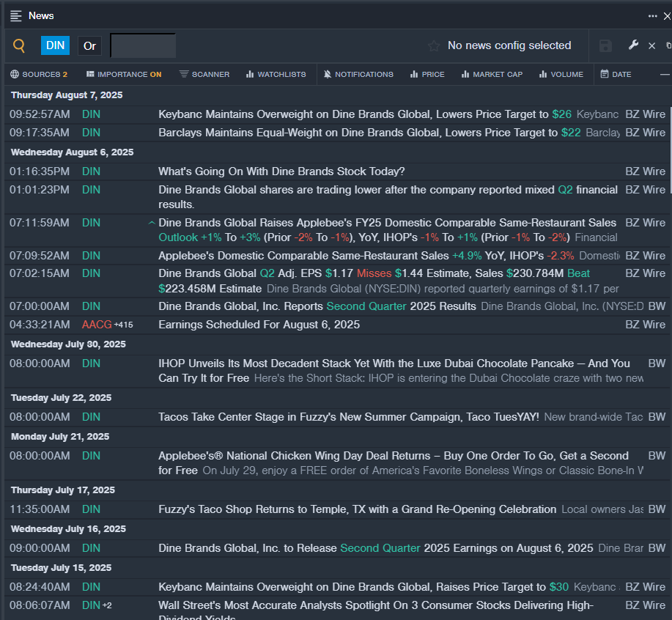
Task: Select the DIN ticker chip in search bar
Action: click(55, 45)
